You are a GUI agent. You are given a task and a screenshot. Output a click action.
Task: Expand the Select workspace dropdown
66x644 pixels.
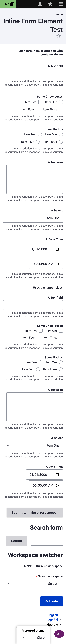(x=33, y=583)
